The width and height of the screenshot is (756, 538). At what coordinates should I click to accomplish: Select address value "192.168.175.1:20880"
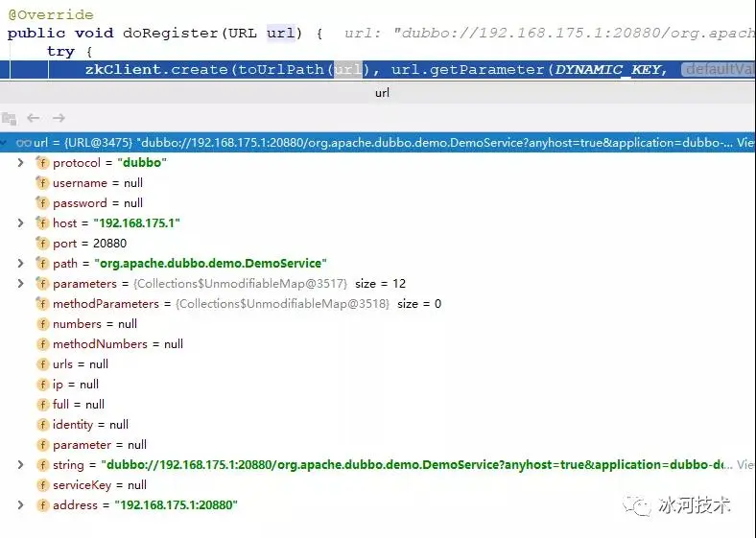point(177,505)
